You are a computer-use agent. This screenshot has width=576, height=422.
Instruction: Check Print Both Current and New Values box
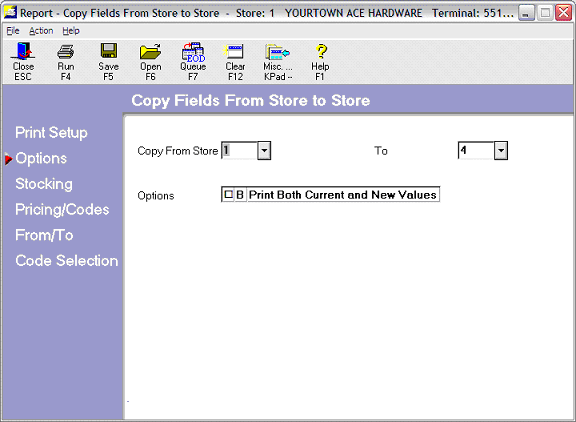tap(228, 194)
